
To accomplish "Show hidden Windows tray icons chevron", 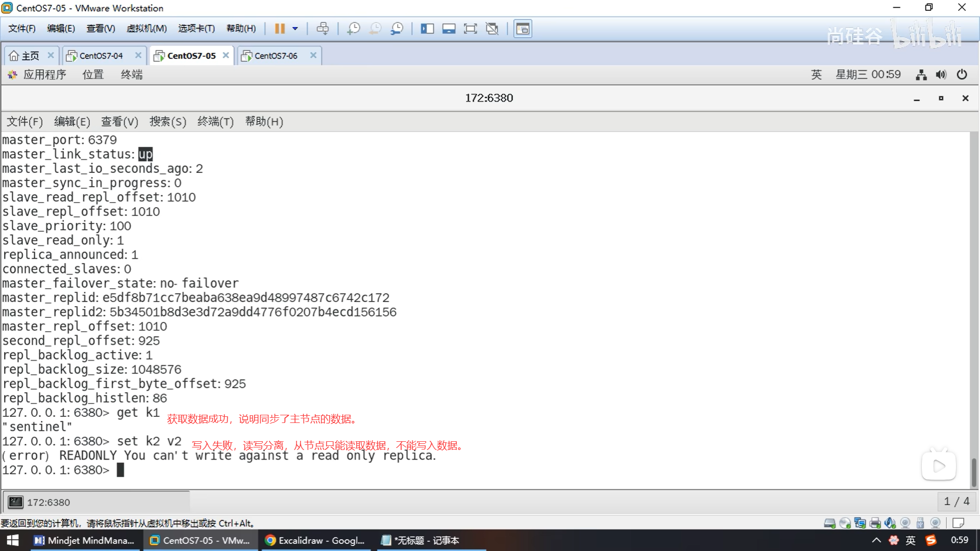I will click(x=876, y=540).
